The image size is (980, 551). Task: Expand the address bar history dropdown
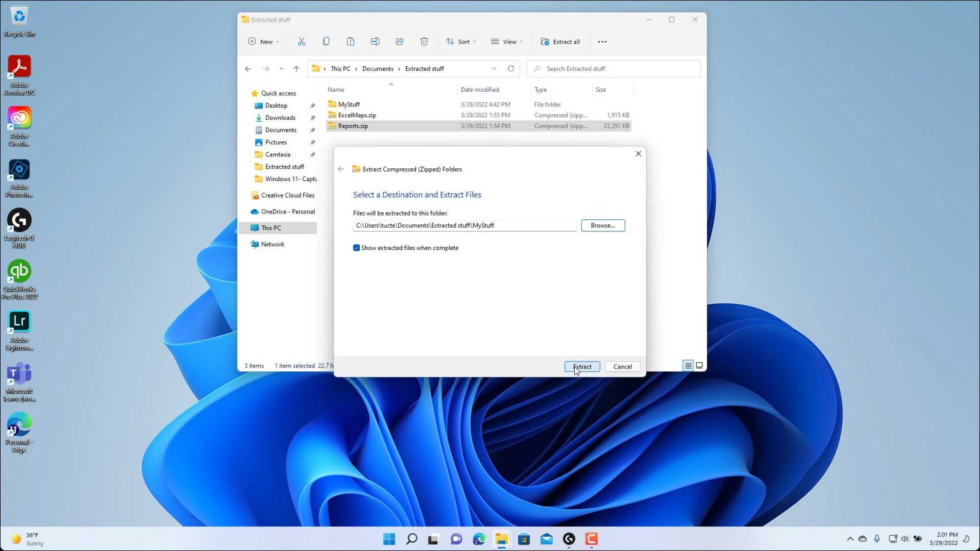[494, 68]
